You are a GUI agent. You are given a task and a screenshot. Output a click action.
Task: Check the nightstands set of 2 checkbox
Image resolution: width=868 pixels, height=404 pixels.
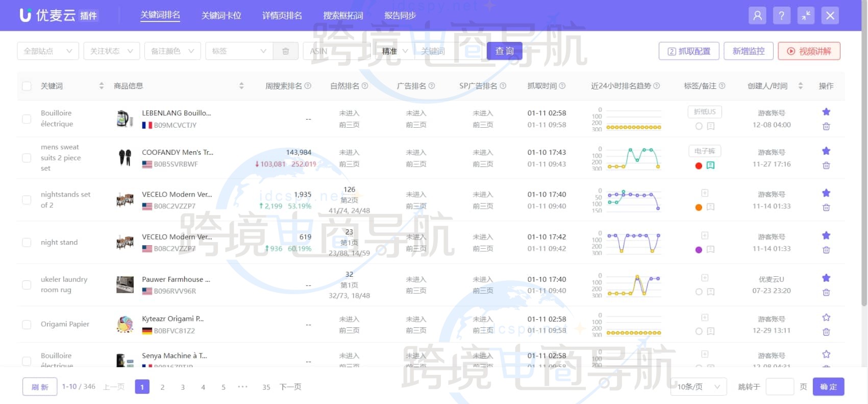[27, 200]
